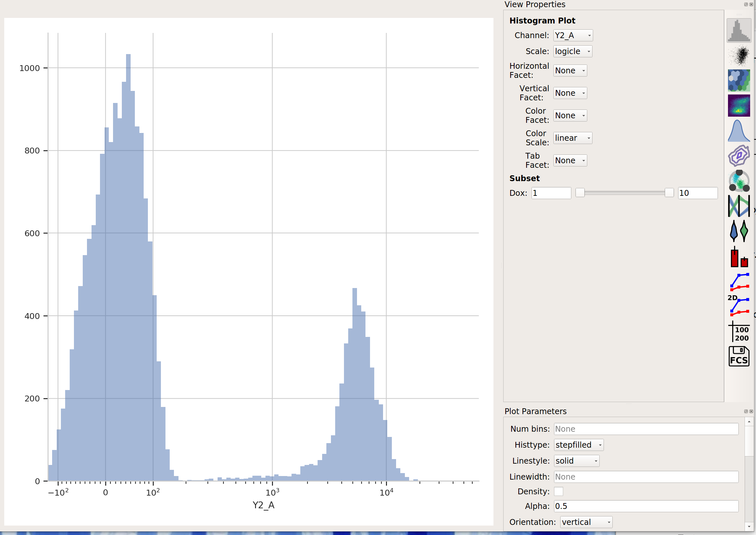This screenshot has height=535, width=756.
Task: Click the Num bins input field
Action: [646, 428]
